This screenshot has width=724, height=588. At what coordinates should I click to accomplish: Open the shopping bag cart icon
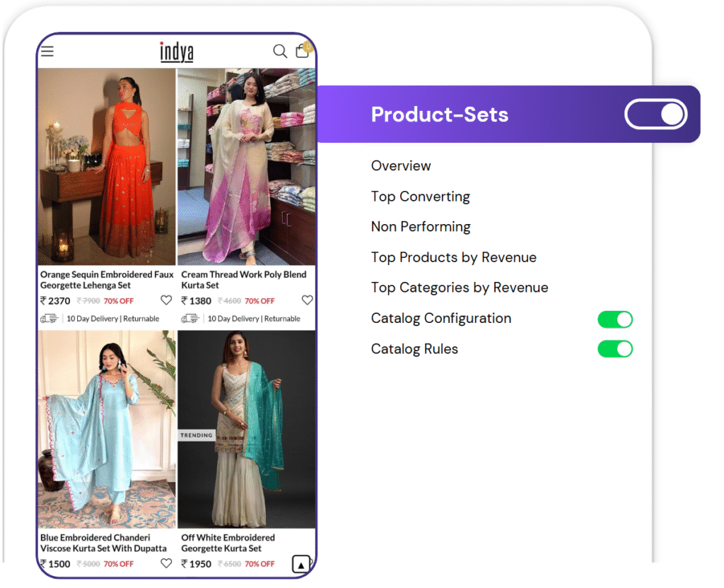[303, 51]
